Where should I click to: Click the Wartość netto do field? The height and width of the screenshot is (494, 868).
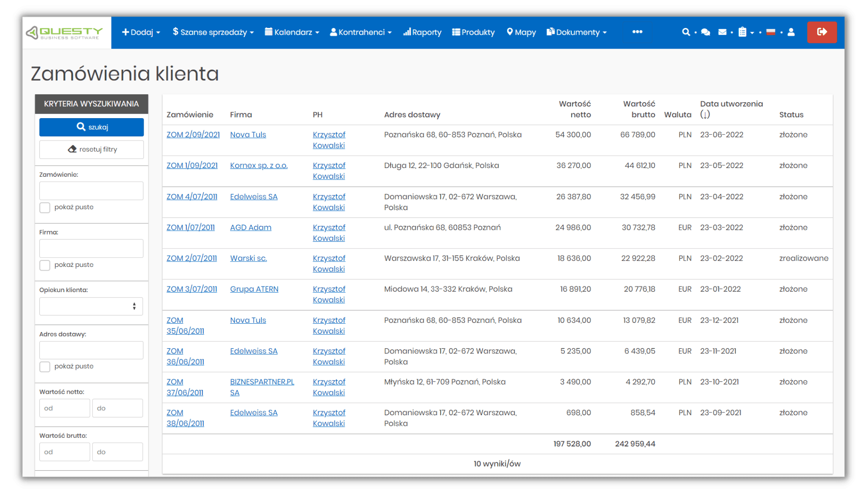(x=117, y=408)
